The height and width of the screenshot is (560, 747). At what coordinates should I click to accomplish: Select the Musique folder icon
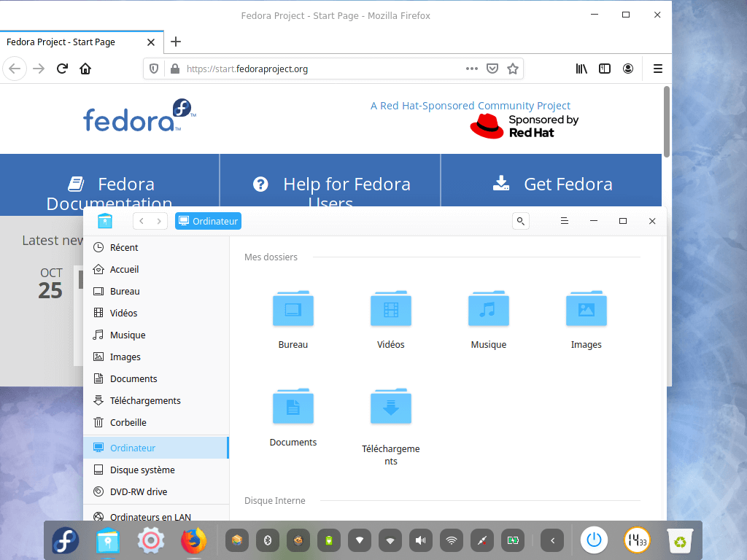[x=488, y=308]
